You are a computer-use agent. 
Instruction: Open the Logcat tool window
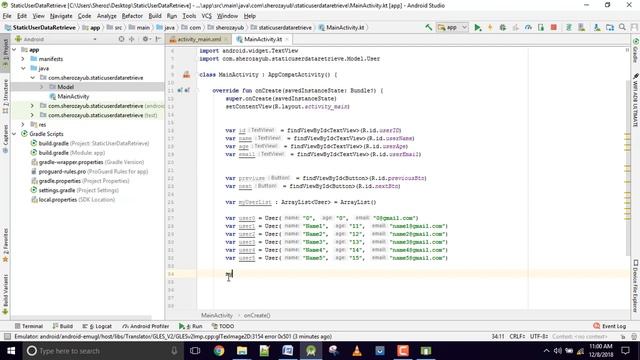pos(97,326)
